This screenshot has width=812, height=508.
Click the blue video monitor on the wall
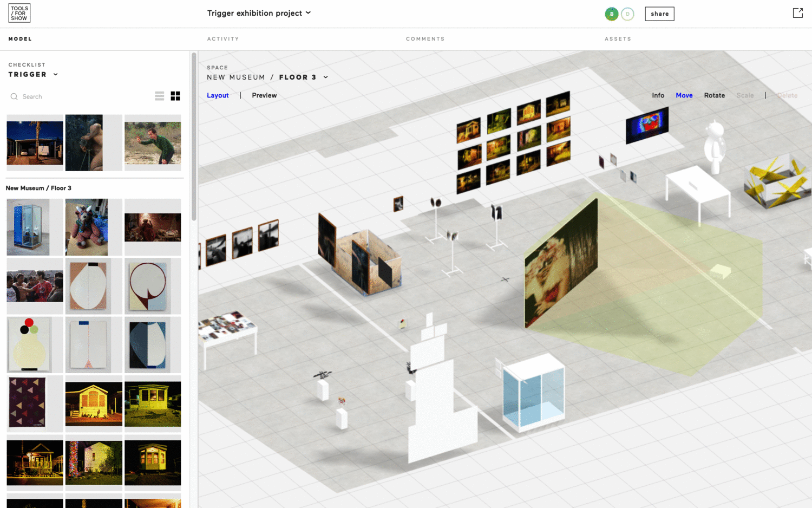[647, 125]
